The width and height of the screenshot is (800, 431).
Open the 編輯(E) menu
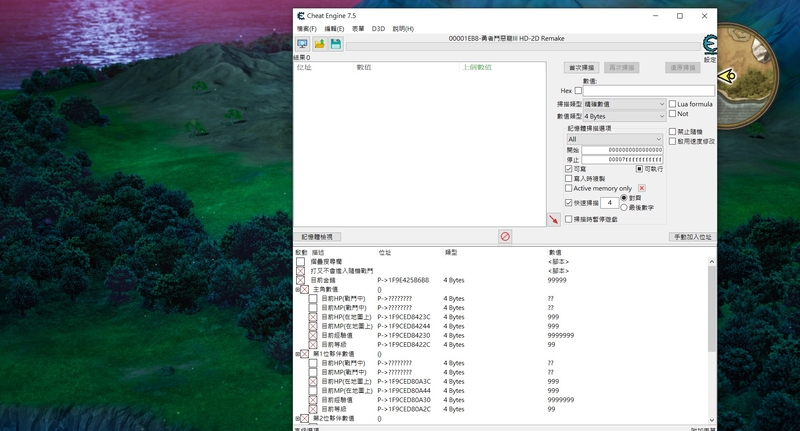334,29
